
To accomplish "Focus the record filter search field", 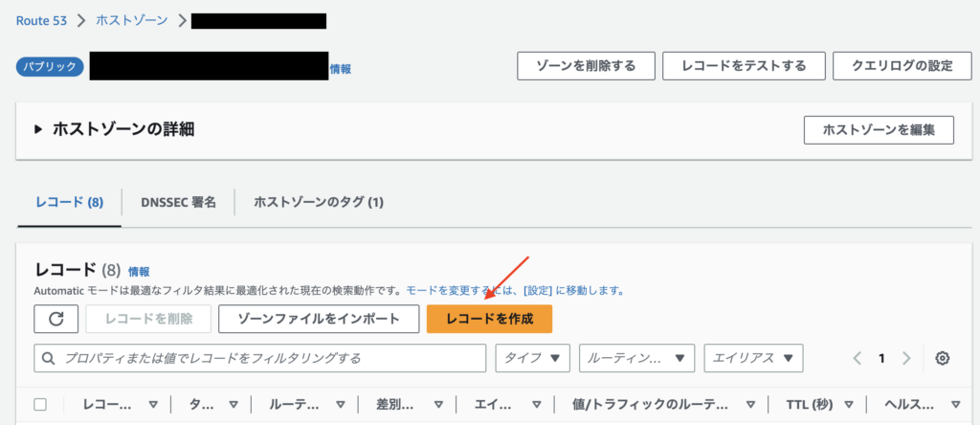I will 260,358.
